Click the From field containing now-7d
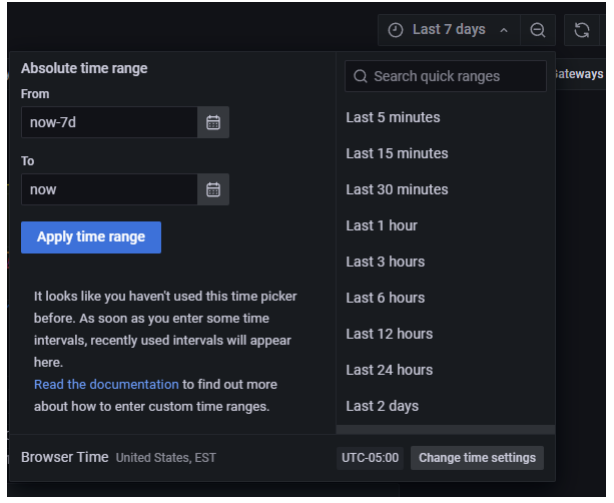The height and width of the screenshot is (503, 614). pyautogui.click(x=108, y=123)
